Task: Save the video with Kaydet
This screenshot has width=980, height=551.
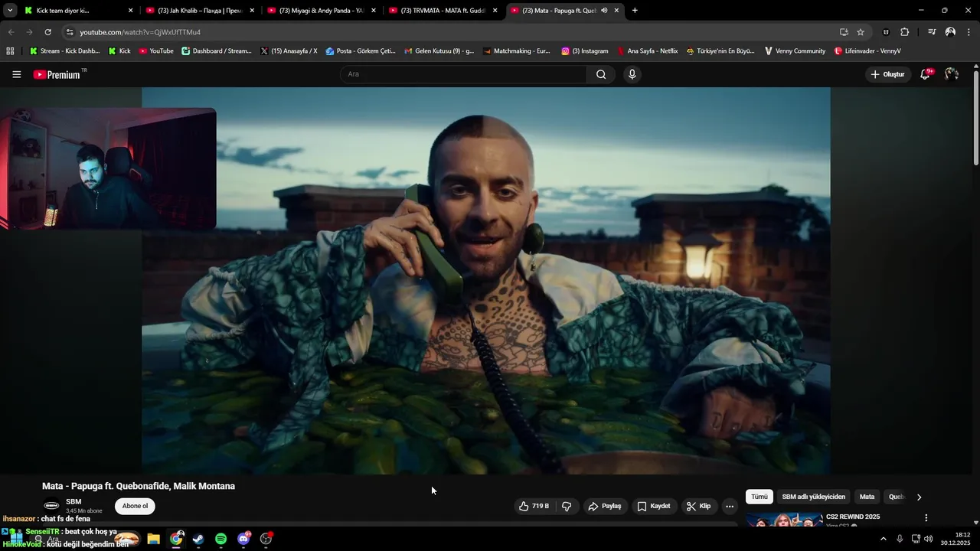Action: click(654, 506)
